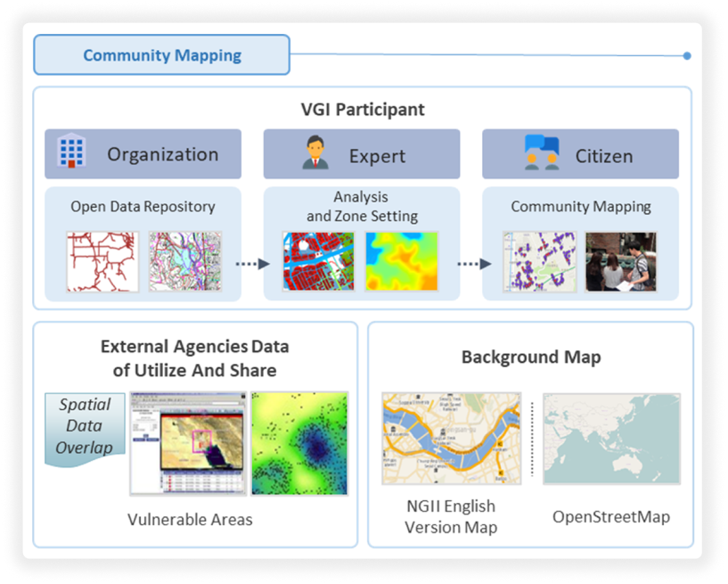The width and height of the screenshot is (728, 584).
Task: Select the OpenStreetMap background map
Action: tap(611, 442)
